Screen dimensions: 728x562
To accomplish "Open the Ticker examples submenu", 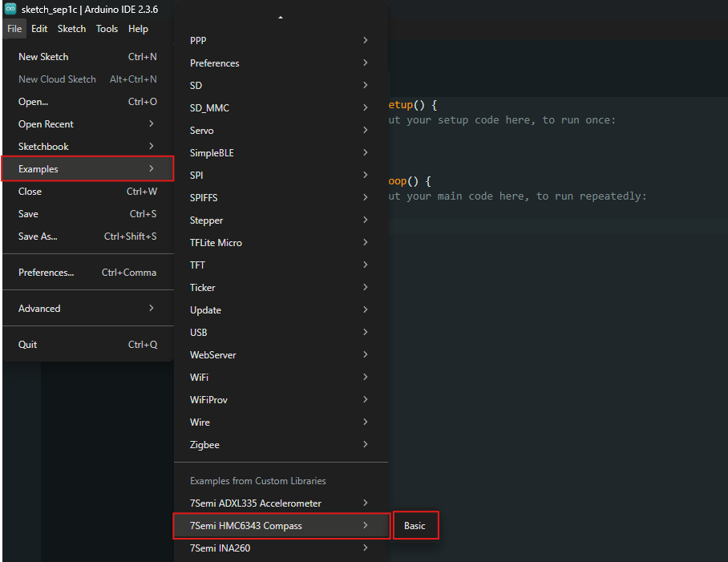I will pos(281,287).
